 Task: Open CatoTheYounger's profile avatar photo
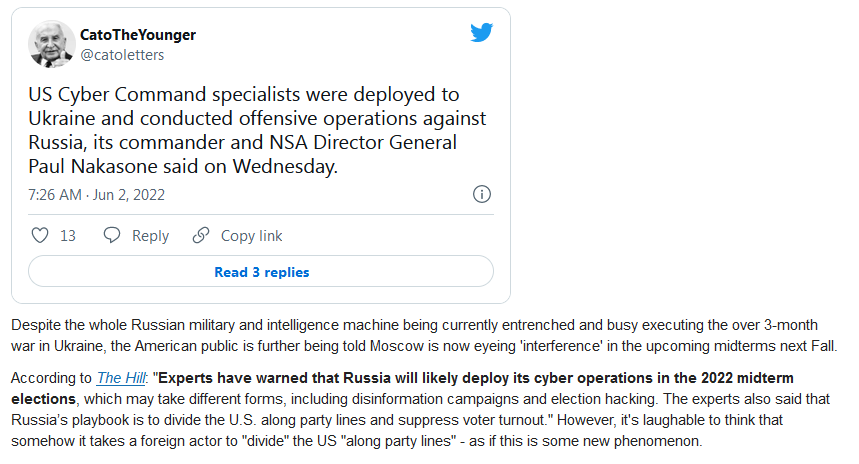pyautogui.click(x=51, y=44)
